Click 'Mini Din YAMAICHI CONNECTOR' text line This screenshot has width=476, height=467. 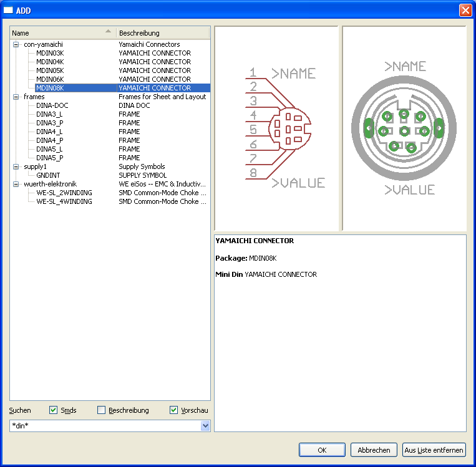point(266,274)
